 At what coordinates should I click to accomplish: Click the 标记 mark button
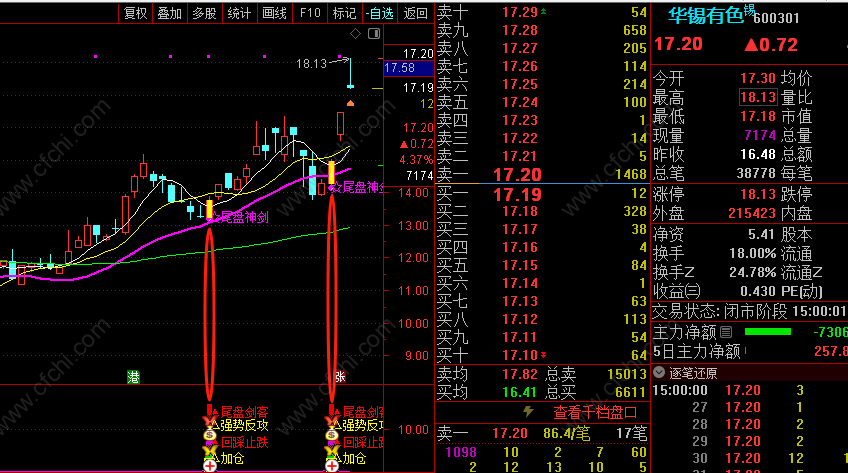[x=344, y=13]
